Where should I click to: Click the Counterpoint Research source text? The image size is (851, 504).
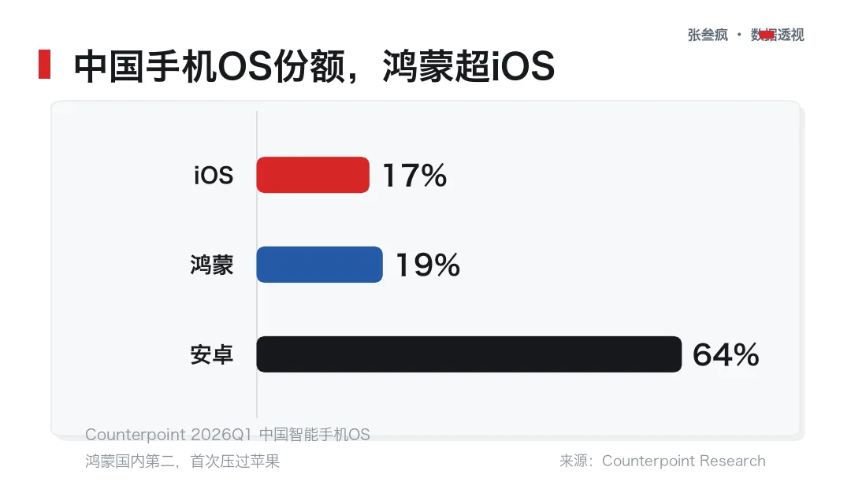pos(684,461)
